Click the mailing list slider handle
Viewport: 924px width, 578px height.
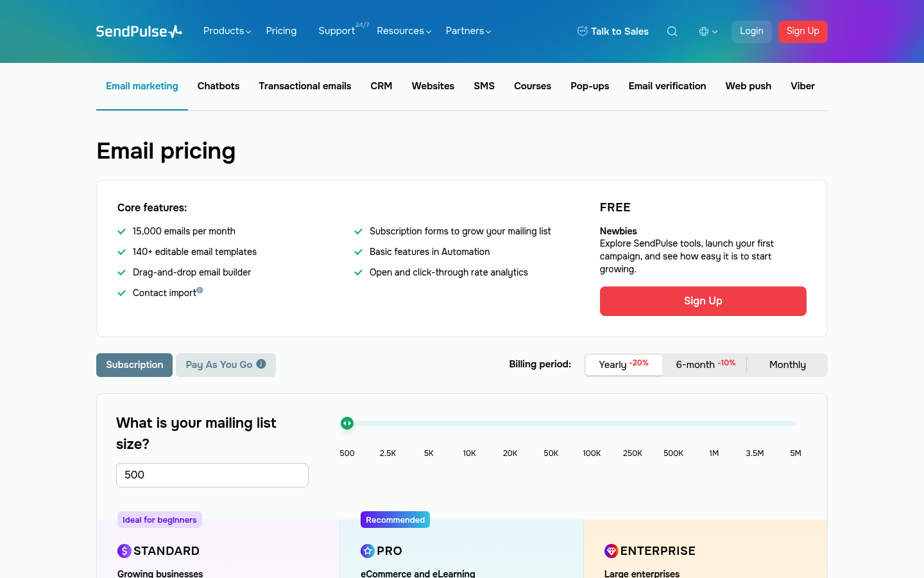click(x=347, y=423)
